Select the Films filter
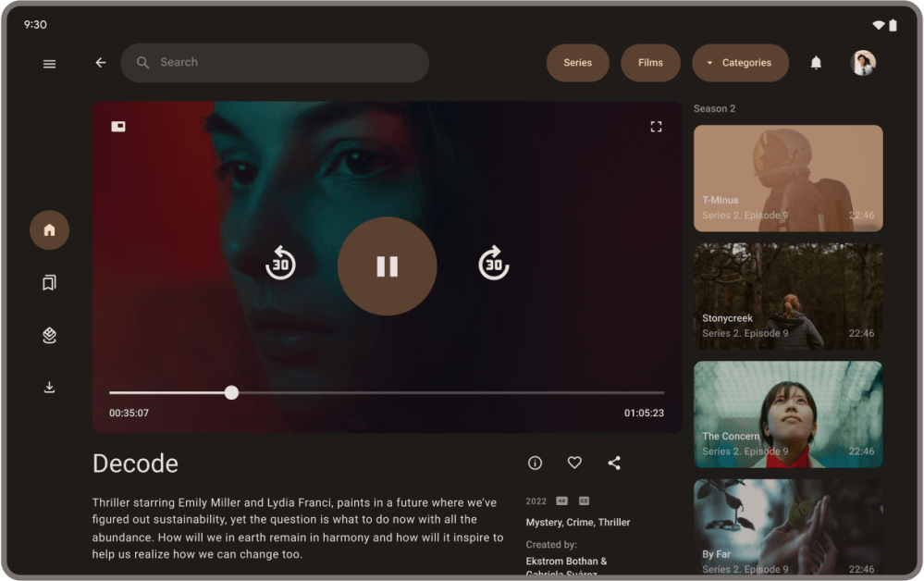 650,63
